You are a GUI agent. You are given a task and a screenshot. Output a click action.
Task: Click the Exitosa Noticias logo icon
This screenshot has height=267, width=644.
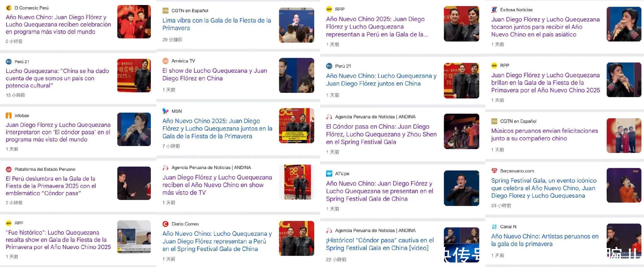tap(494, 10)
